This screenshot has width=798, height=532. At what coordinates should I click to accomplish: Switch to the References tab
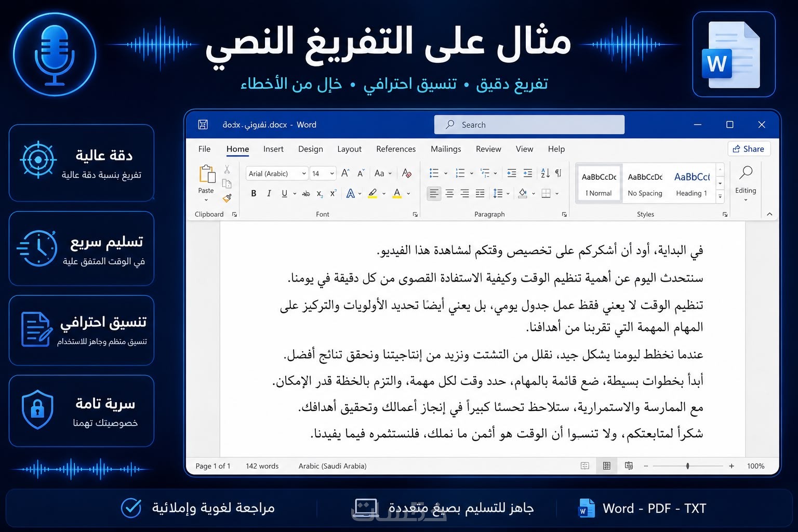click(x=396, y=149)
